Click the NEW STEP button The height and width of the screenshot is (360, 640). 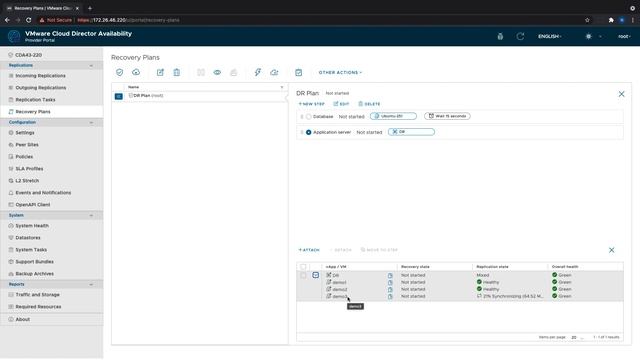coord(311,104)
